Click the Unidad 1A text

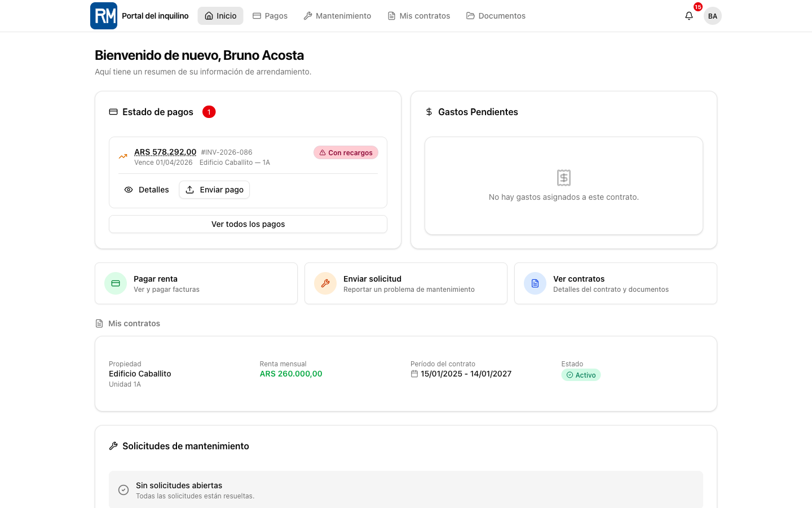click(x=125, y=384)
